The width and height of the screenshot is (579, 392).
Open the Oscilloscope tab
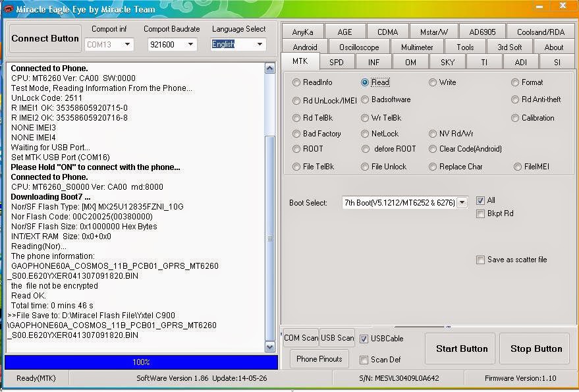click(359, 47)
